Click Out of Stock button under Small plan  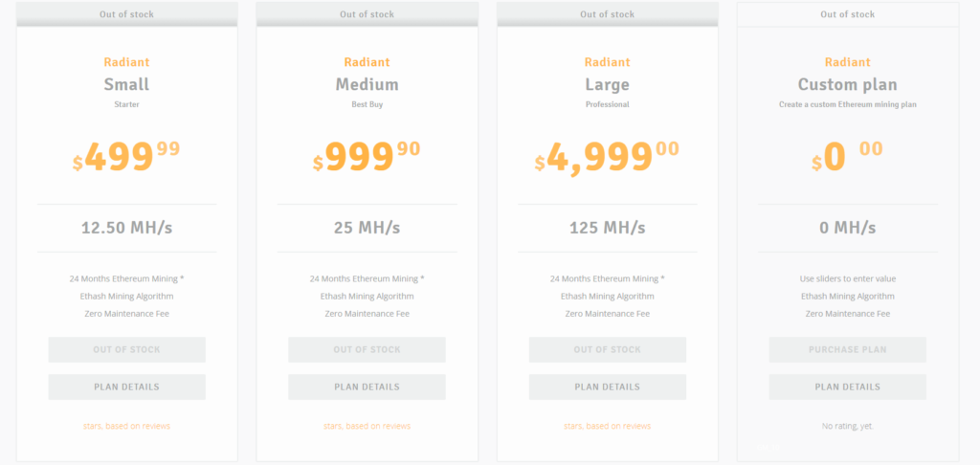127,350
